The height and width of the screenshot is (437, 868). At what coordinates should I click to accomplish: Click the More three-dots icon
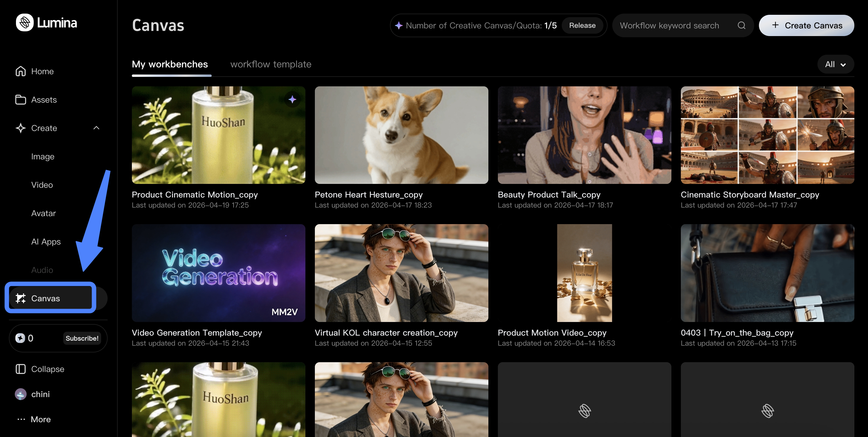coord(21,419)
